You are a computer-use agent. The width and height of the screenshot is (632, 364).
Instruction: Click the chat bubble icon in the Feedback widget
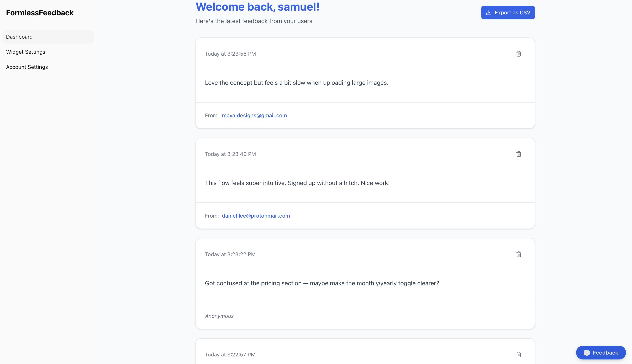click(587, 353)
